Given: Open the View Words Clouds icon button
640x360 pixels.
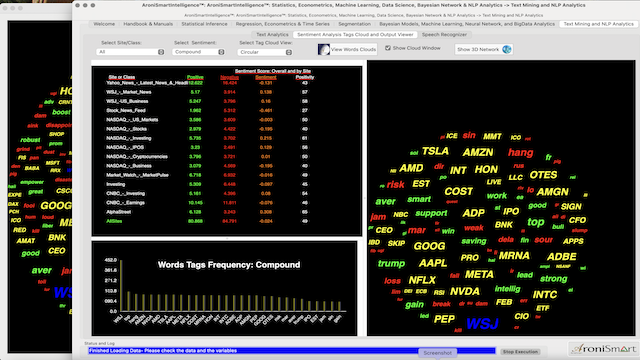Looking at the screenshot, I should coord(347,49).
